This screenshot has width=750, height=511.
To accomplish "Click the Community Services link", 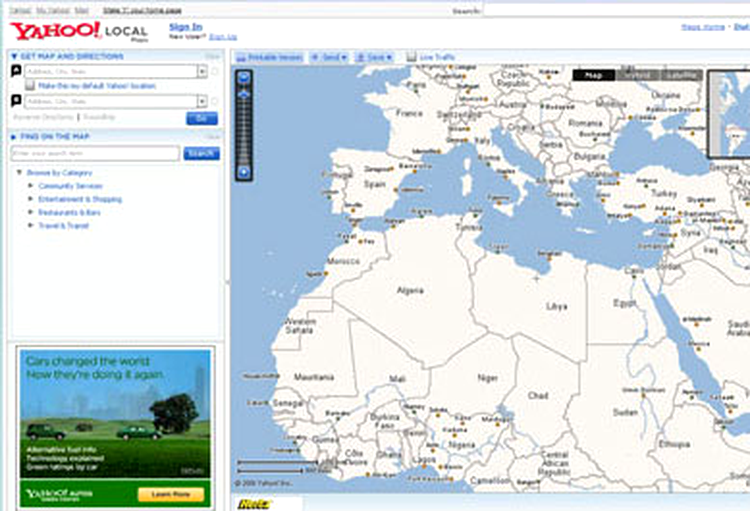I will coord(70,186).
